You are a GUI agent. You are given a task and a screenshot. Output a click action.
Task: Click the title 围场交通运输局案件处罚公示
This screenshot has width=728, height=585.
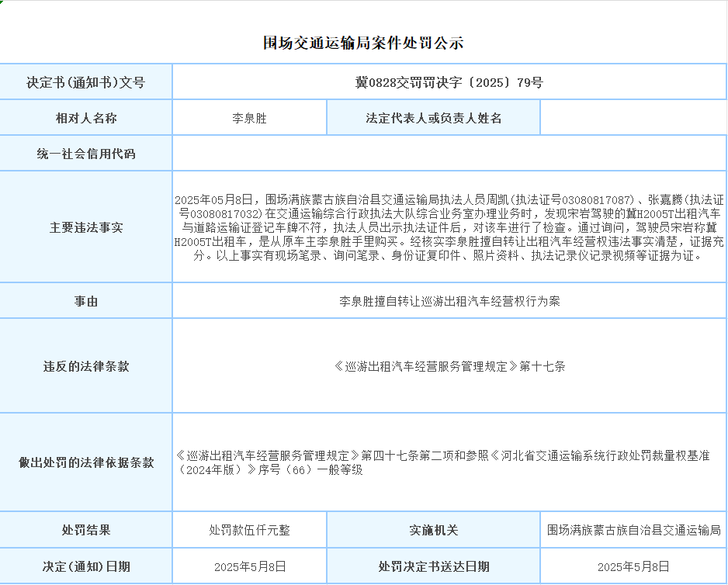363,43
